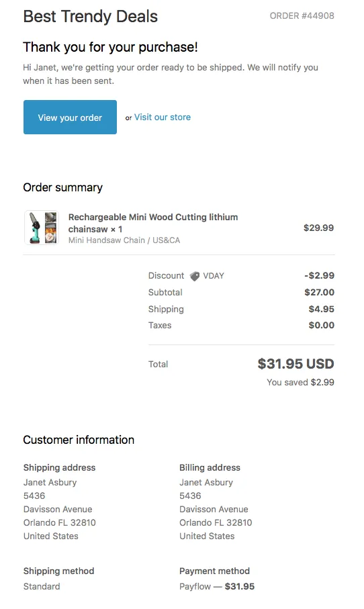Click the Mini Handsaw Chain / US&CA variant text
364x609 pixels.
(x=124, y=240)
